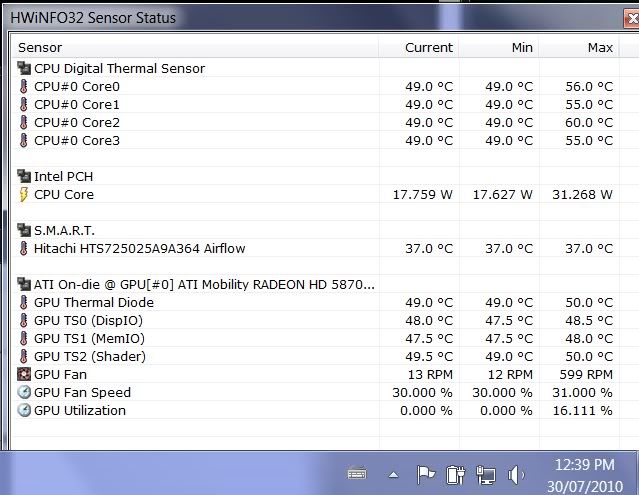The height and width of the screenshot is (495, 639).
Task: Select the Intel PCH row label
Action: click(x=64, y=176)
